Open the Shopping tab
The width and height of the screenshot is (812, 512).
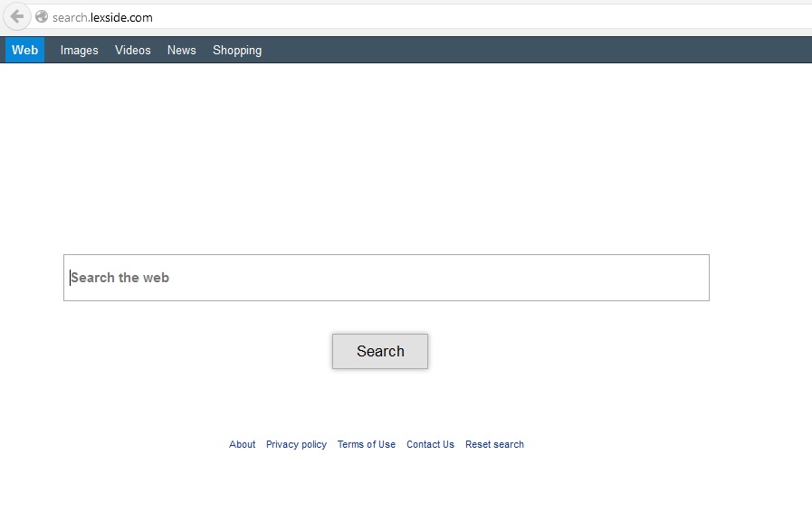(237, 51)
